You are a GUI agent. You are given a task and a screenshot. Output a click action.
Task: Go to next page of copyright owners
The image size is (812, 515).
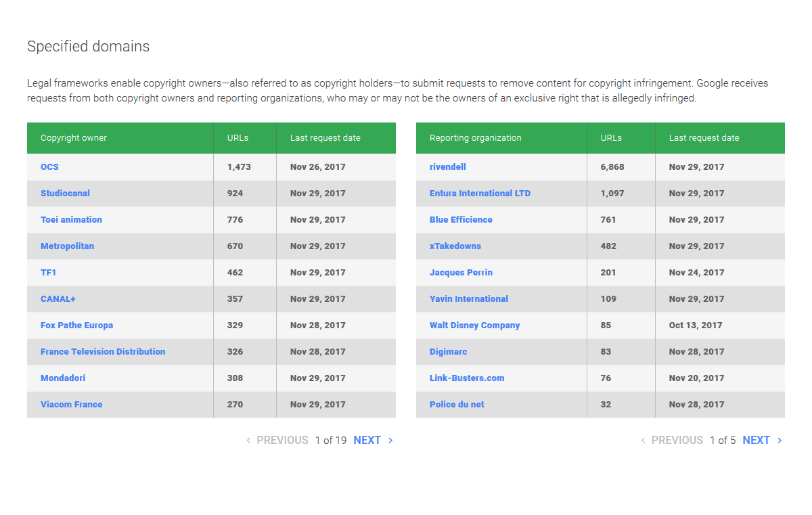pos(367,440)
